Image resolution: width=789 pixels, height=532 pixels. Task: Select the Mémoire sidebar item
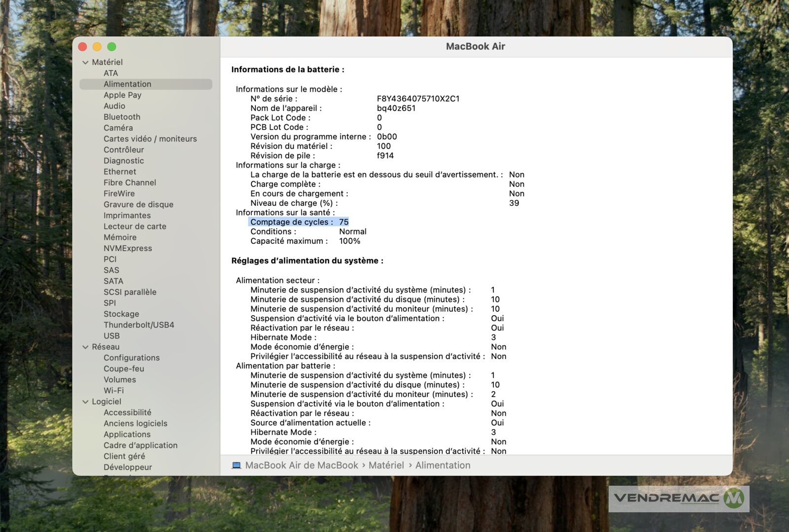120,237
